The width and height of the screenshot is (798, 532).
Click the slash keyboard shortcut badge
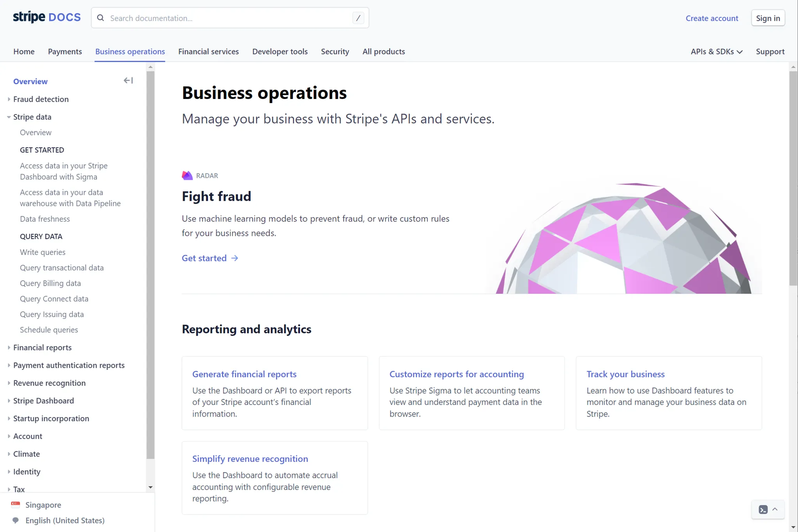click(x=358, y=18)
